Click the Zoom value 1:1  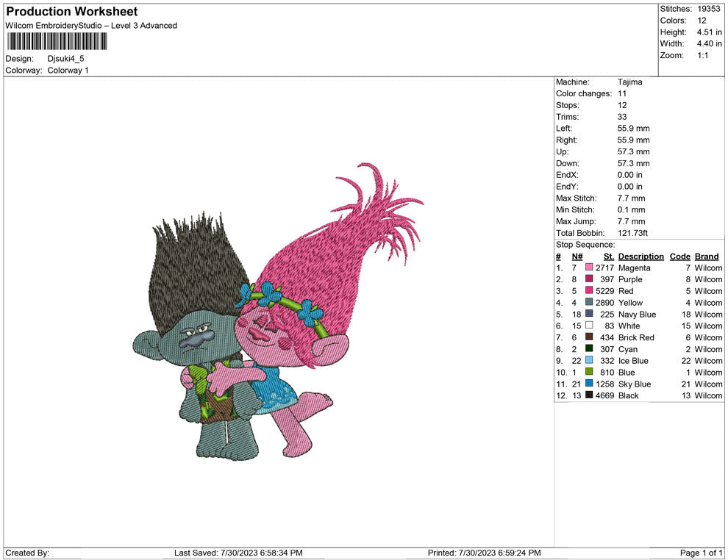point(702,55)
